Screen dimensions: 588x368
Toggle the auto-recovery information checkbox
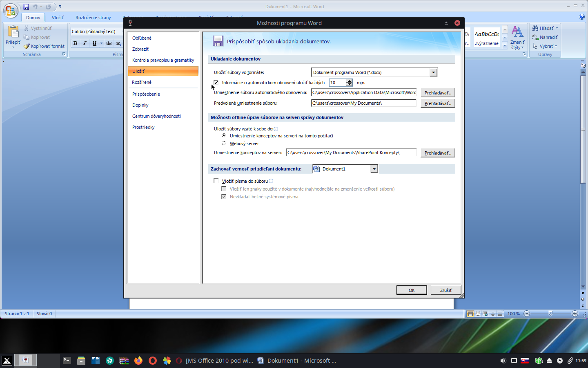[x=216, y=83]
